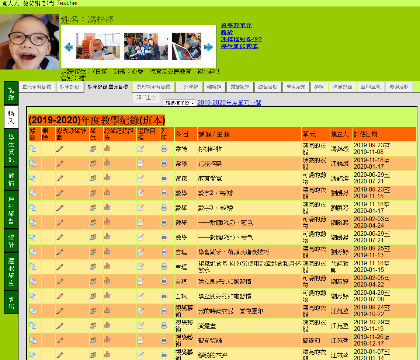Print the row ending 2020-04-22

coord(164,281)
